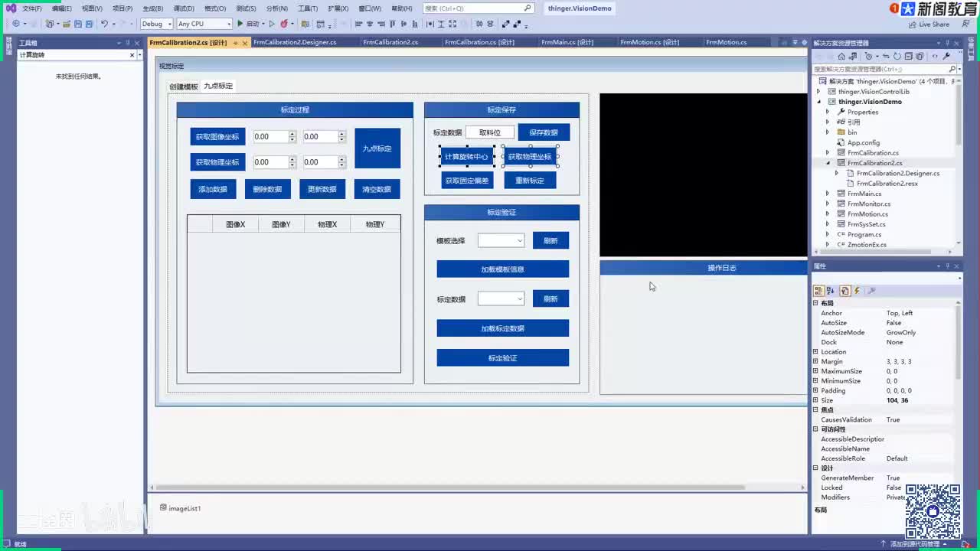The image size is (980, 551).
Task: Click Solution Explorer sync with active document icon
Action: tap(886, 56)
